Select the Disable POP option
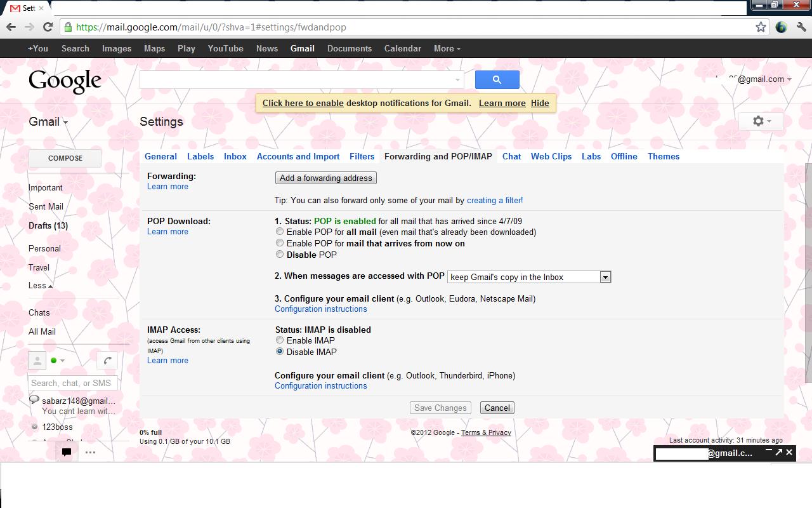 (280, 254)
